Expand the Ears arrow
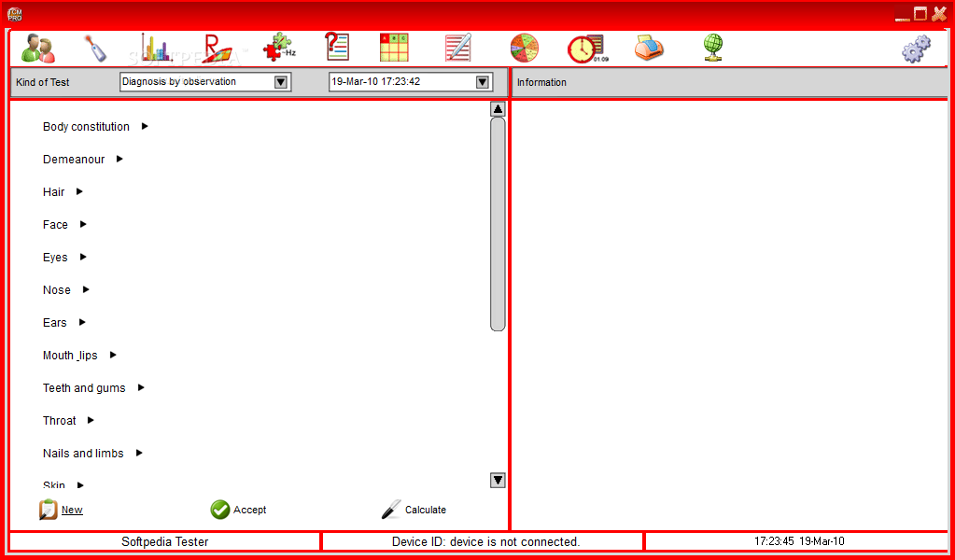This screenshot has width=955, height=560. (82, 322)
